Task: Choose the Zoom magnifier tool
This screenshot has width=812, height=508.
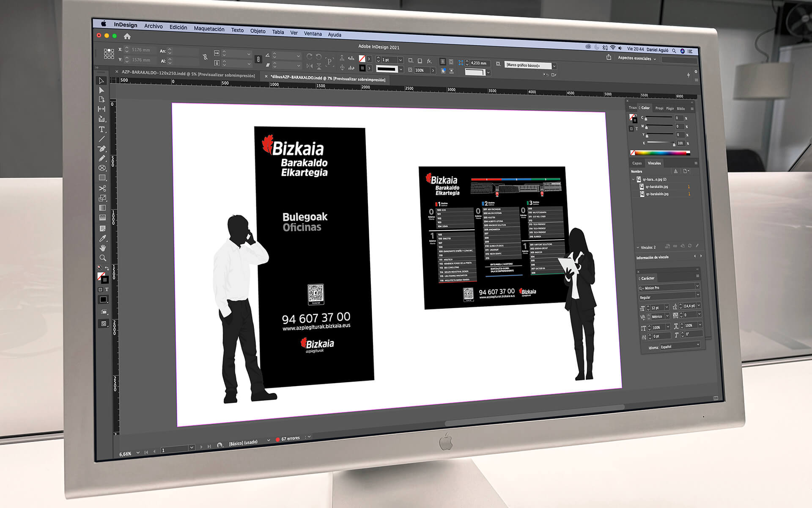Action: point(103,258)
